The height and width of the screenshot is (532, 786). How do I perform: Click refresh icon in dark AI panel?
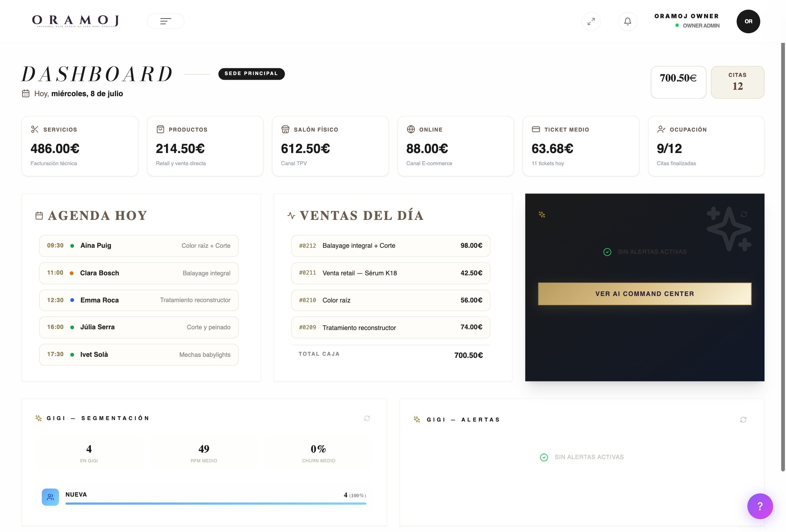[x=744, y=214]
